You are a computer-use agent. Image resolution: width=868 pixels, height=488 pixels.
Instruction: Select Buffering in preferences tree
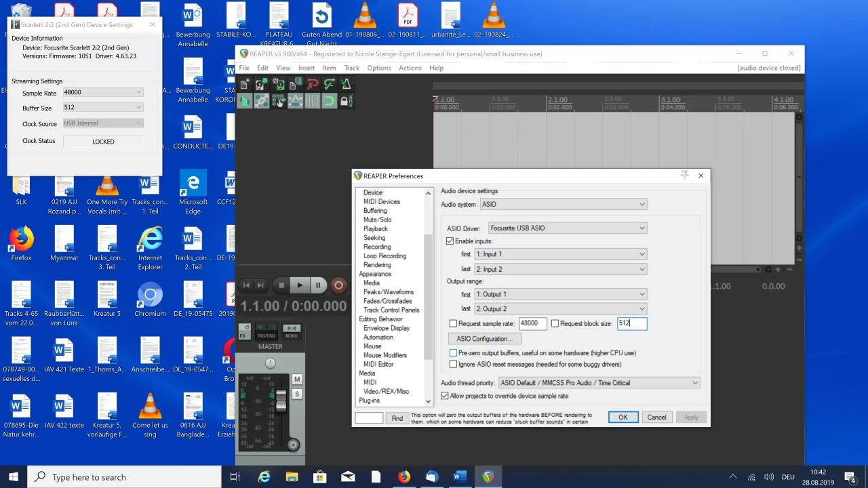click(x=375, y=211)
